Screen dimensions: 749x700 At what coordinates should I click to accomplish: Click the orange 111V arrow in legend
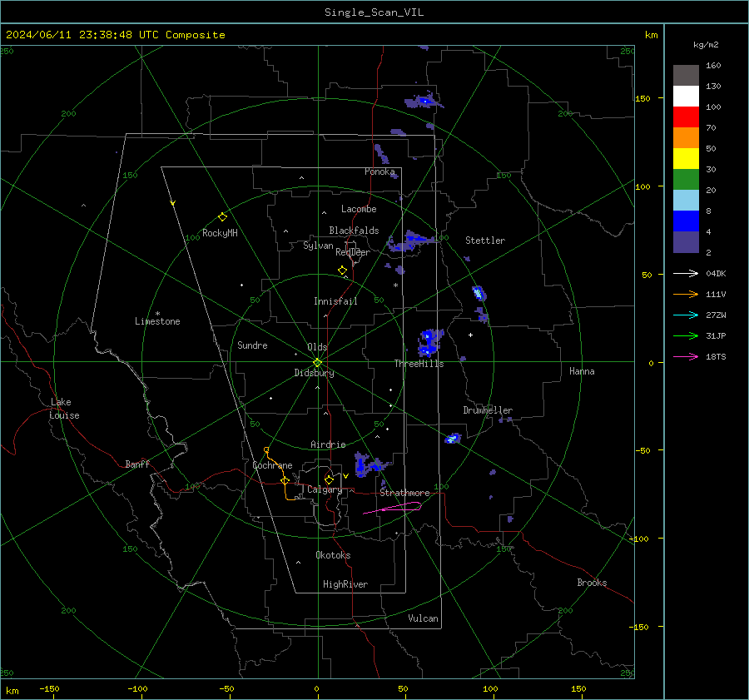686,295
